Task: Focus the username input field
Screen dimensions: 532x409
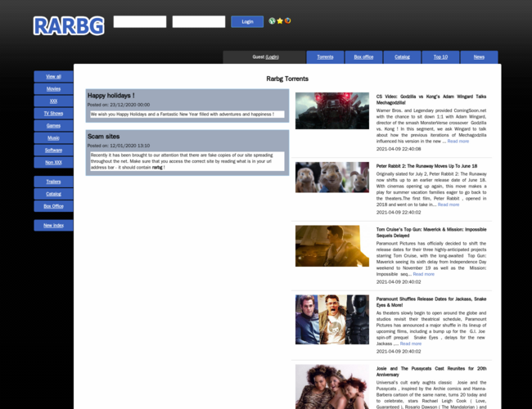Action: pos(140,22)
